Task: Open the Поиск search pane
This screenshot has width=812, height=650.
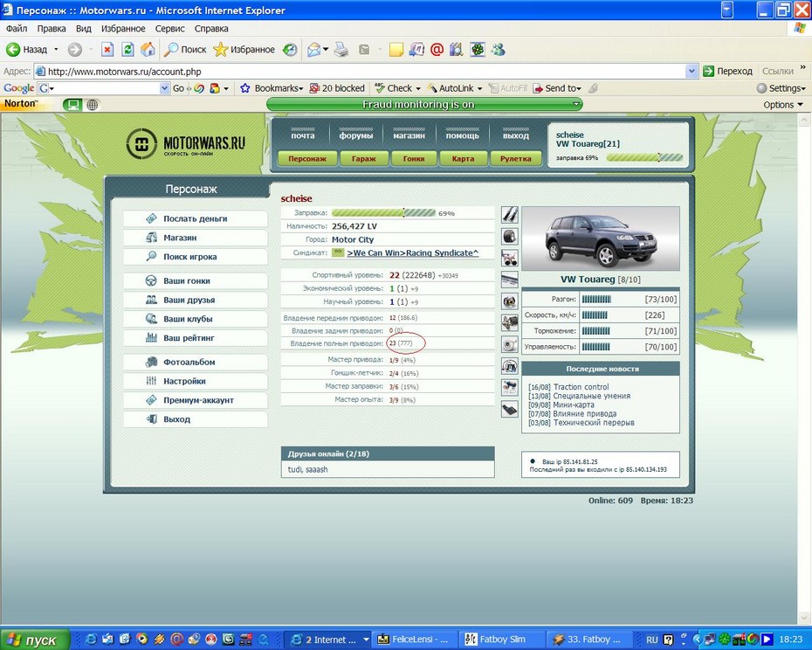Action: tap(185, 50)
